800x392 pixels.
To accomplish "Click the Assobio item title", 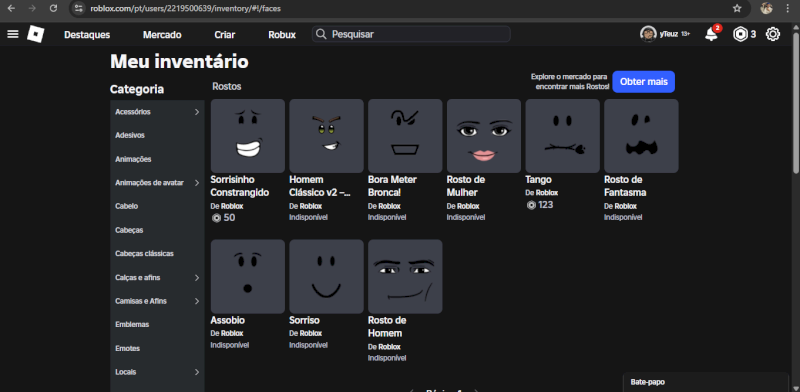I will tap(228, 321).
